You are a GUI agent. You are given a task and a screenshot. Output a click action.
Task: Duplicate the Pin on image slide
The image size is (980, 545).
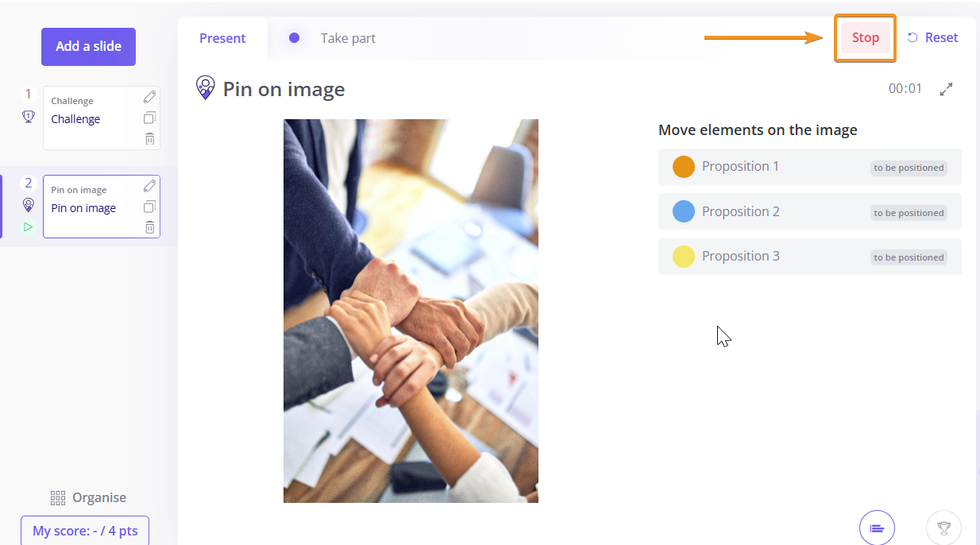(149, 207)
